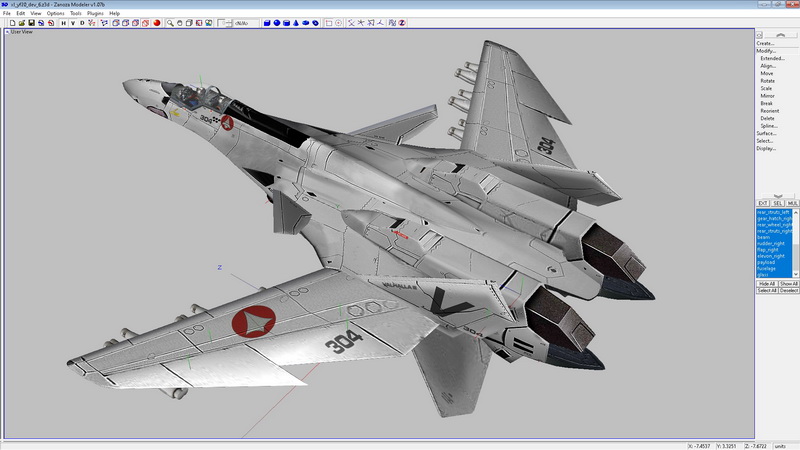Click the Show All button

789,284
